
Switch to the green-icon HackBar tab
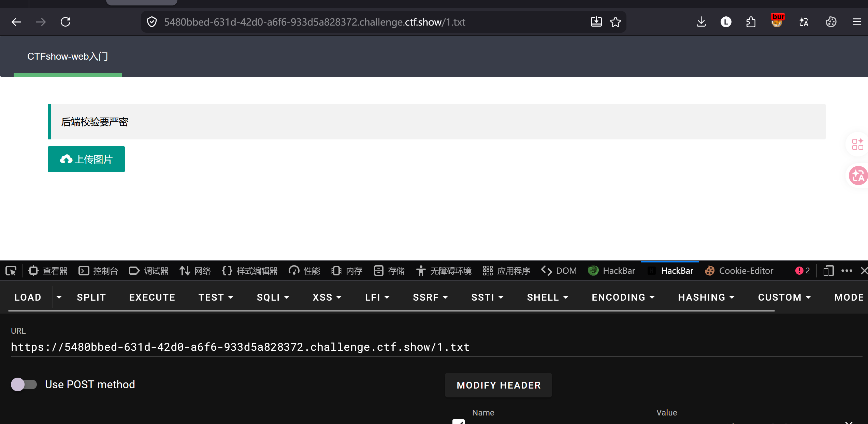coord(611,271)
